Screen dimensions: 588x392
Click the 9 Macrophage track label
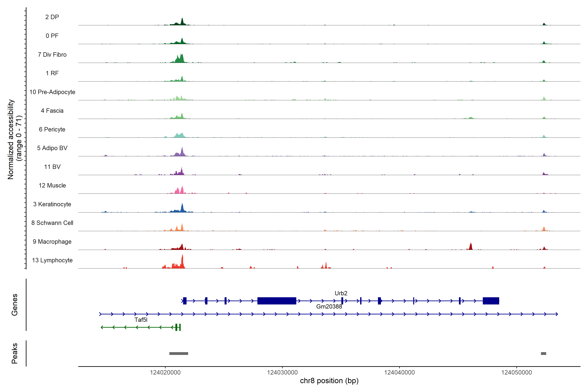(52, 242)
